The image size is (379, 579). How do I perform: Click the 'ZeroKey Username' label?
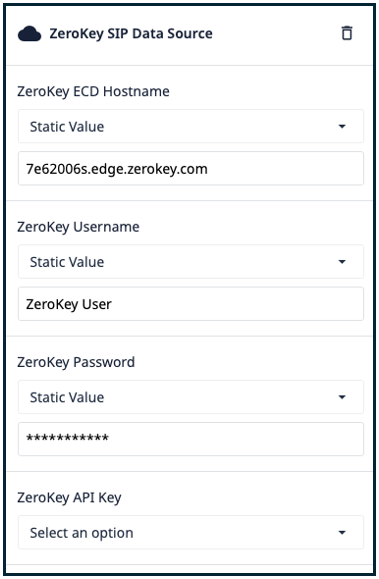coord(78,227)
